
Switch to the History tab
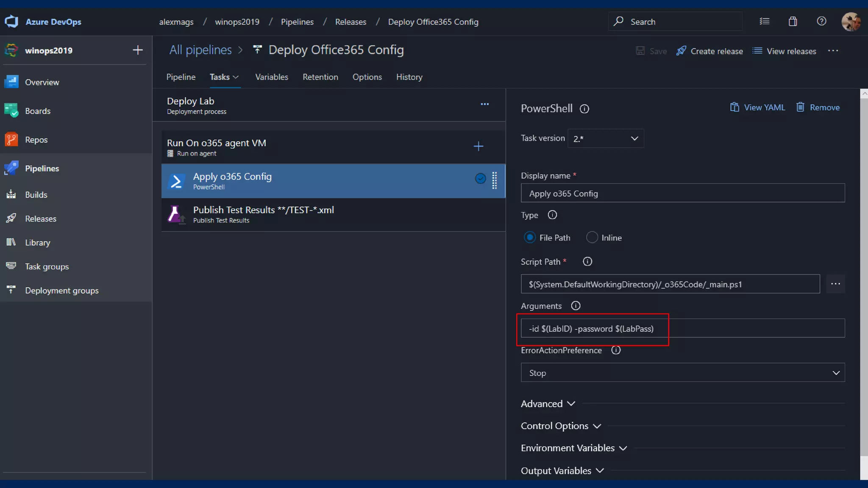pos(409,77)
